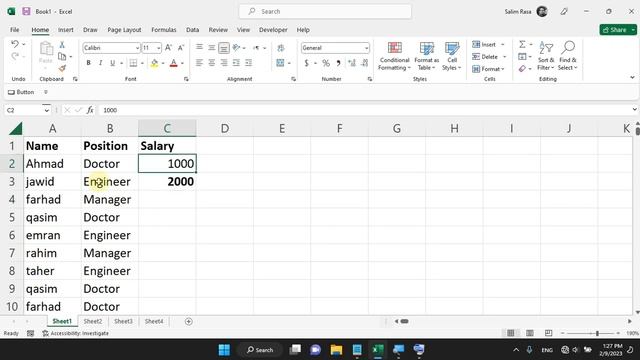This screenshot has width=640, height=360.
Task: Click the AutoSum sigma icon
Action: click(x=522, y=44)
